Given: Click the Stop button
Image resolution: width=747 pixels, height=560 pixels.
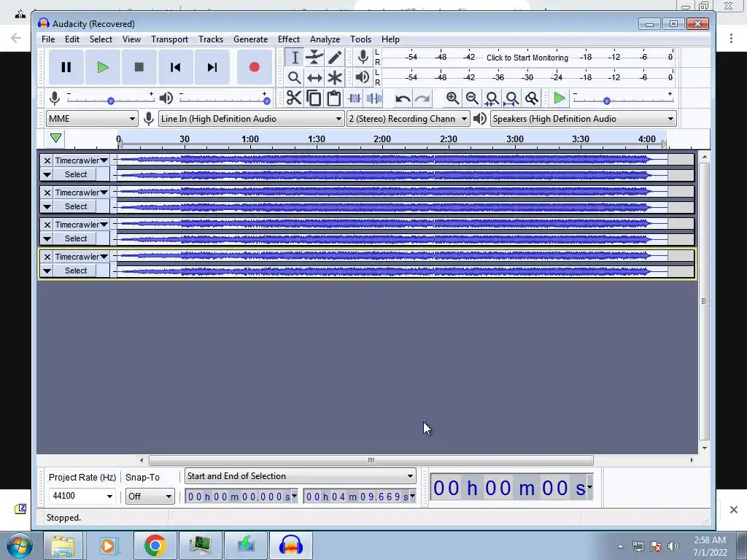Looking at the screenshot, I should (x=139, y=67).
